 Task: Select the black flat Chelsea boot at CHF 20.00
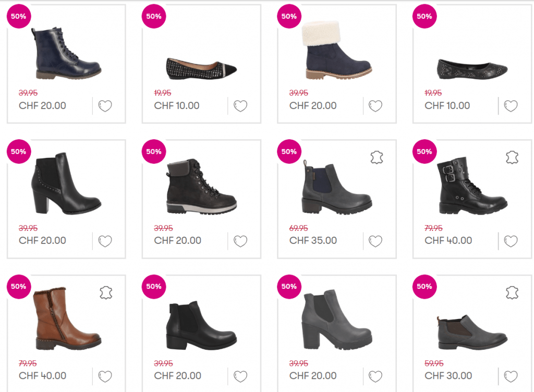pyautogui.click(x=201, y=323)
